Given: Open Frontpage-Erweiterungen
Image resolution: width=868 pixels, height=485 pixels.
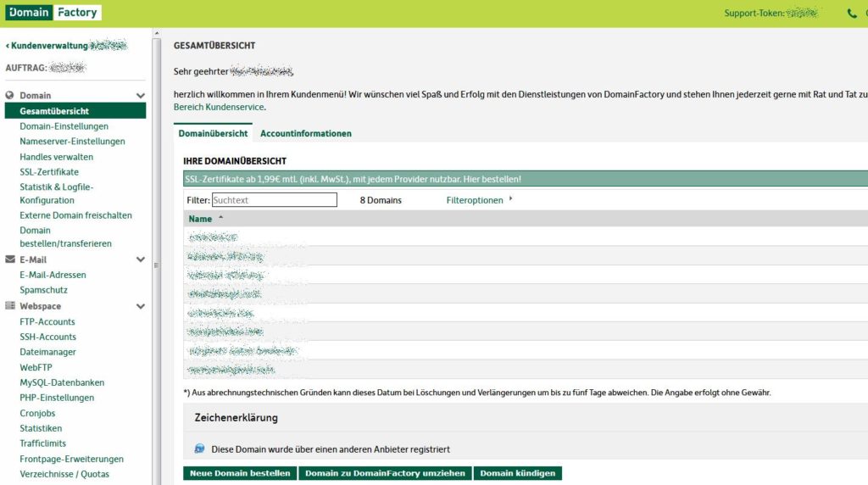Looking at the screenshot, I should click(71, 459).
